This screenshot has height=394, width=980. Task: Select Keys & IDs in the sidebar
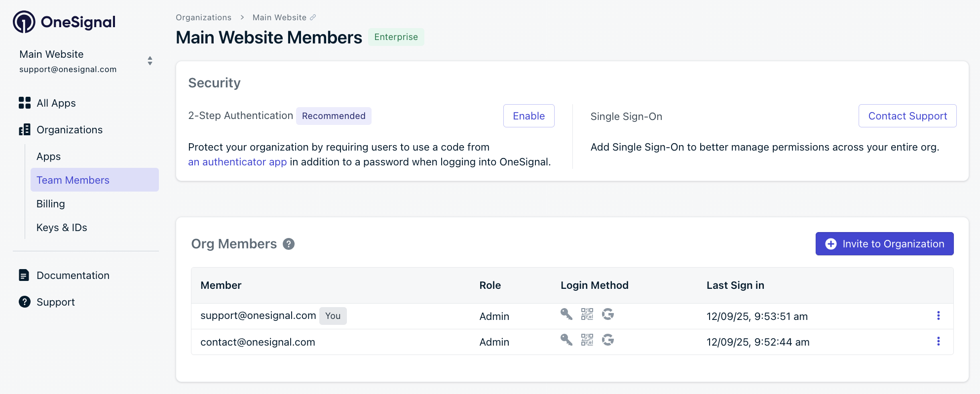62,228
